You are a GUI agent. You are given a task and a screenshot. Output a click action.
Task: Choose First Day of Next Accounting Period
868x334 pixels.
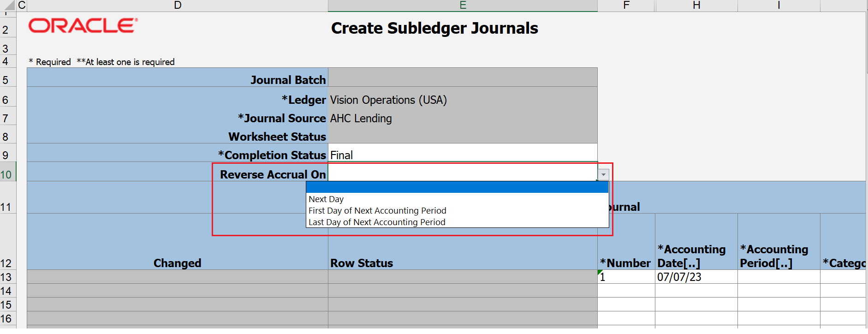(377, 211)
